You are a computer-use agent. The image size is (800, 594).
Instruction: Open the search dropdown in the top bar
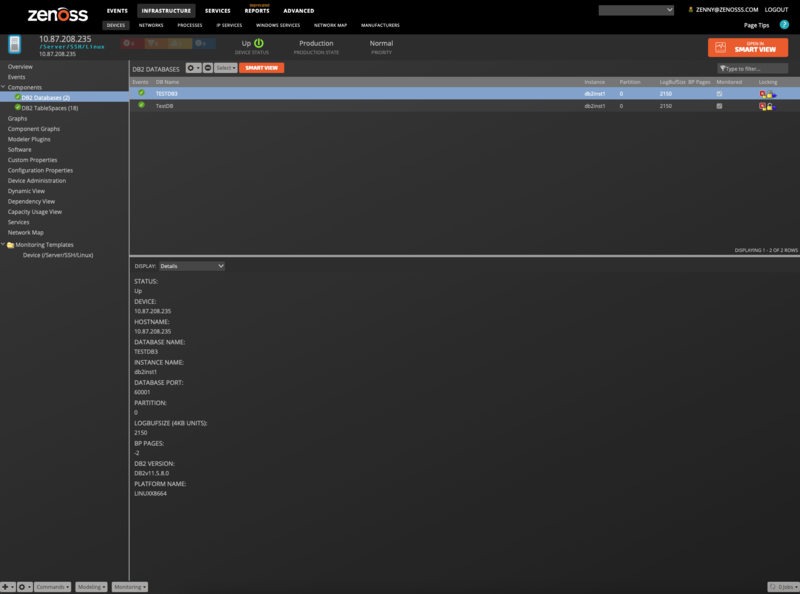pos(636,10)
